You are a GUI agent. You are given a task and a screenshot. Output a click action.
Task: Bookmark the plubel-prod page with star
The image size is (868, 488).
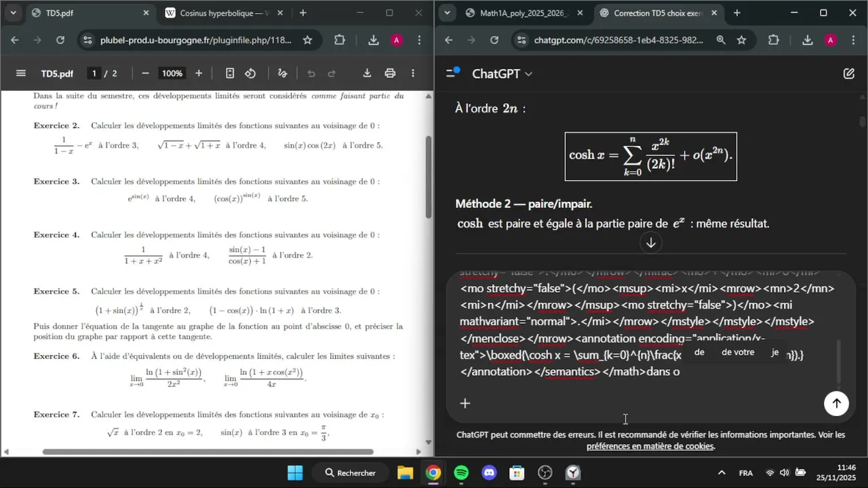click(x=307, y=40)
